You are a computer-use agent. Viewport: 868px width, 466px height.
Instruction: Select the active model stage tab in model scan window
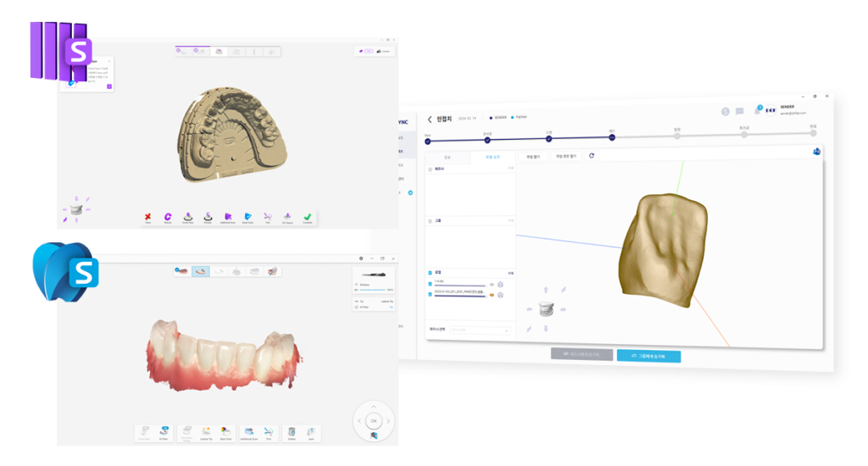(x=219, y=52)
